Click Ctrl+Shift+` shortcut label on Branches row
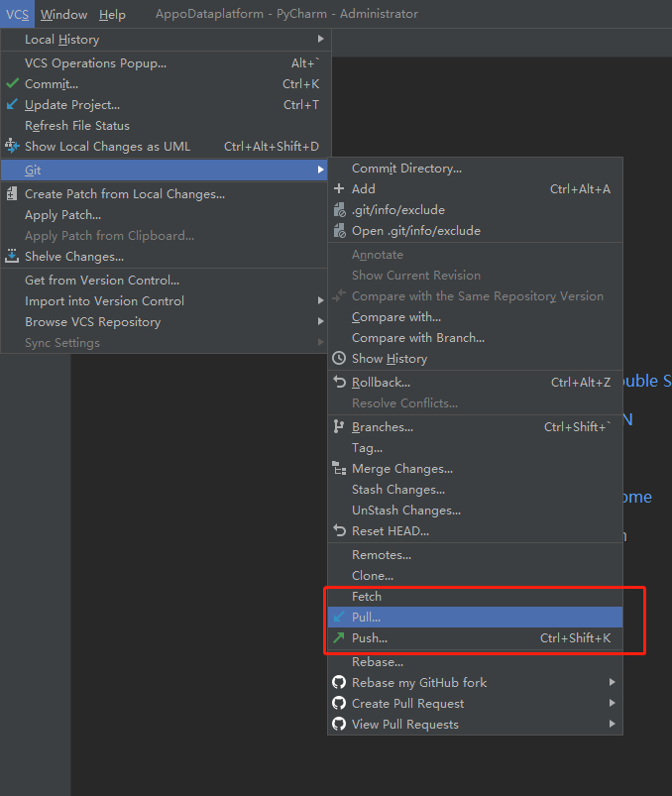Screen dimensions: 672x796 [578, 426]
